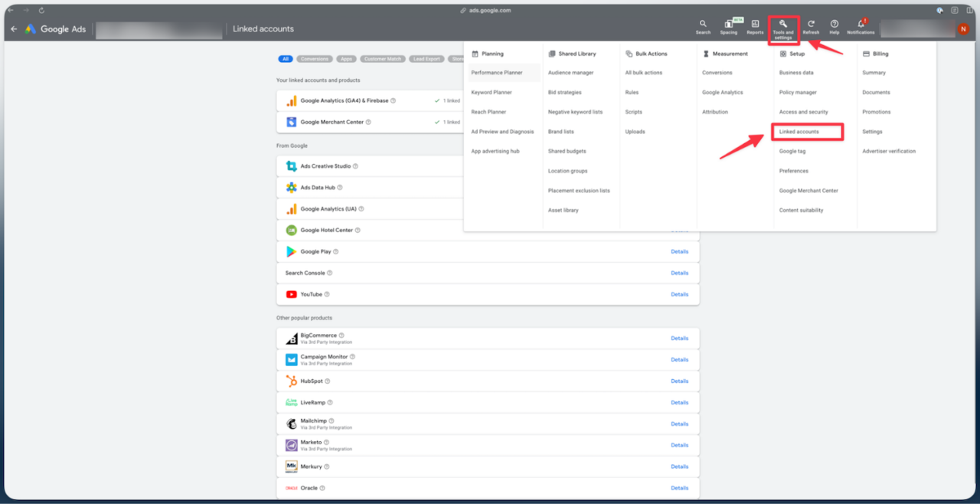Click the Refresh icon in the toolbar
980x504 pixels.
[811, 25]
